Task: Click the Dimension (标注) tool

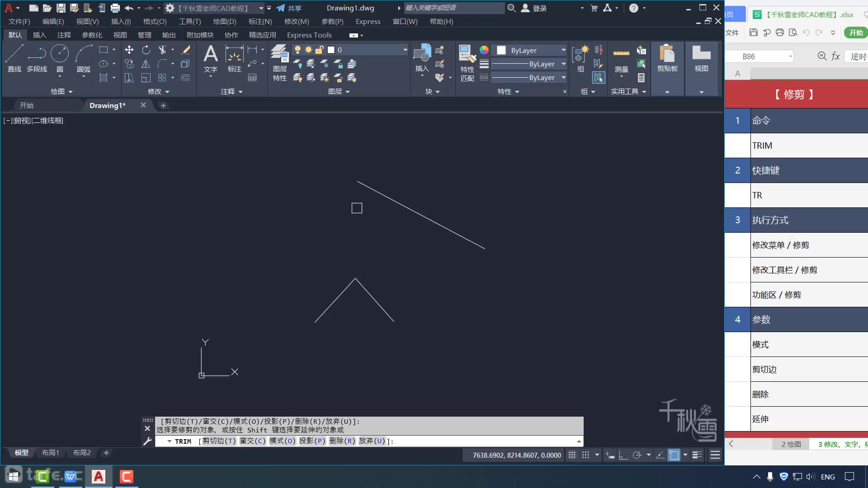Action: coord(234,59)
